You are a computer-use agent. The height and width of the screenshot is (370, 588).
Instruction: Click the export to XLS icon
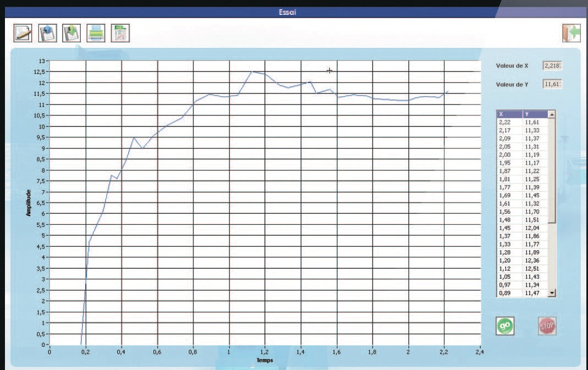click(x=120, y=33)
